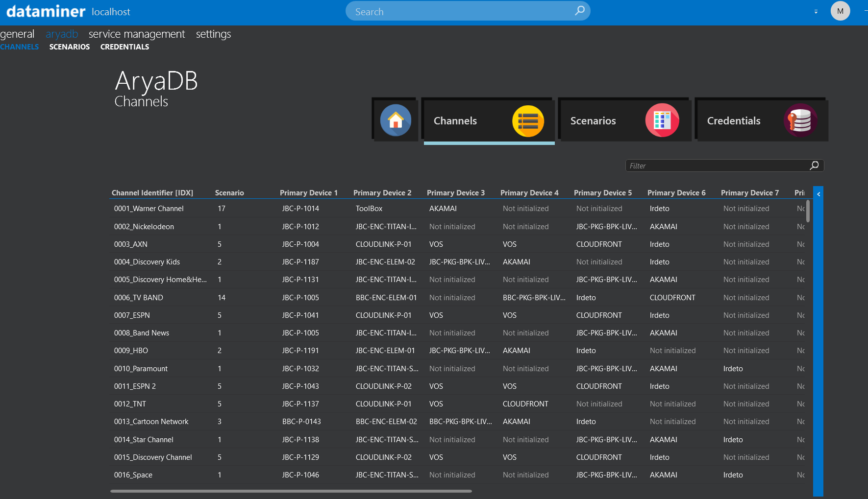
Task: Click the pink Scenarios grid icon
Action: click(x=662, y=120)
